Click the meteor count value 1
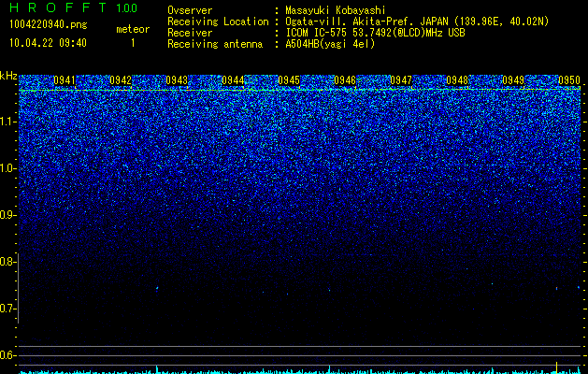Image resolution: width=588 pixels, height=374 pixels. (x=133, y=43)
